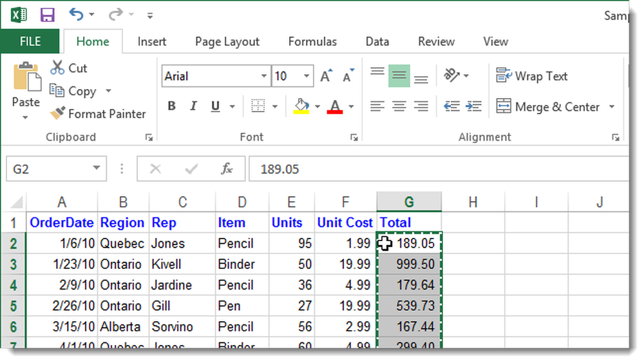Open the View tab
The width and height of the screenshot is (644, 363).
click(x=496, y=41)
